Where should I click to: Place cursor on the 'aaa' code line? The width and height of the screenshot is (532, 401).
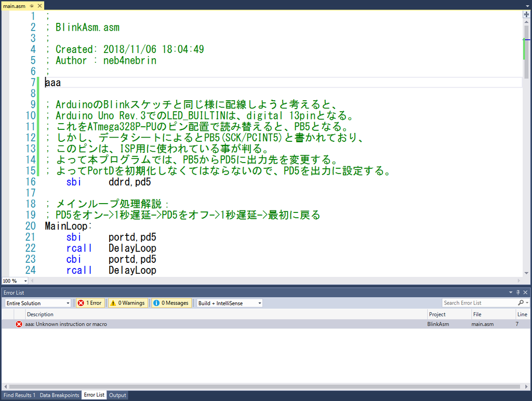(x=53, y=83)
